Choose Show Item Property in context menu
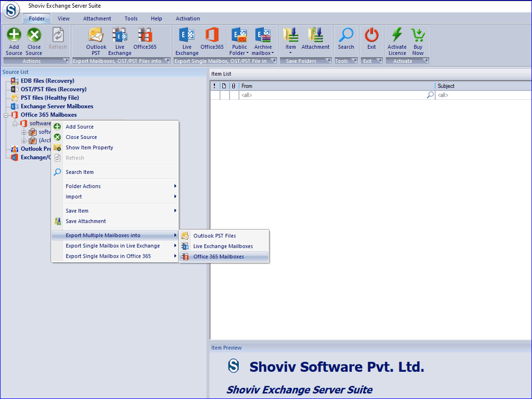Viewport: 532px width, 399px height. (115, 148)
